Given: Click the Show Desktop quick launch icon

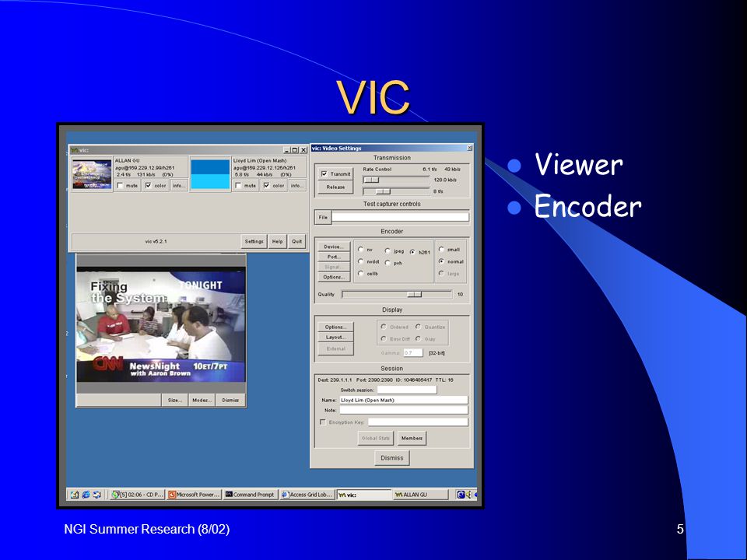Looking at the screenshot, I should point(75,495).
